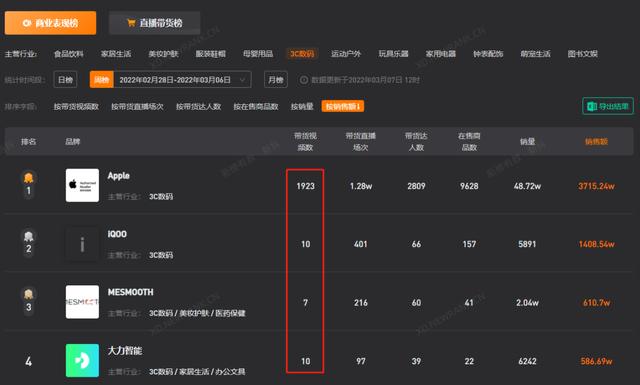This screenshot has width=640, height=385.
Task: Click iQOO's livestream count 401
Action: click(360, 244)
